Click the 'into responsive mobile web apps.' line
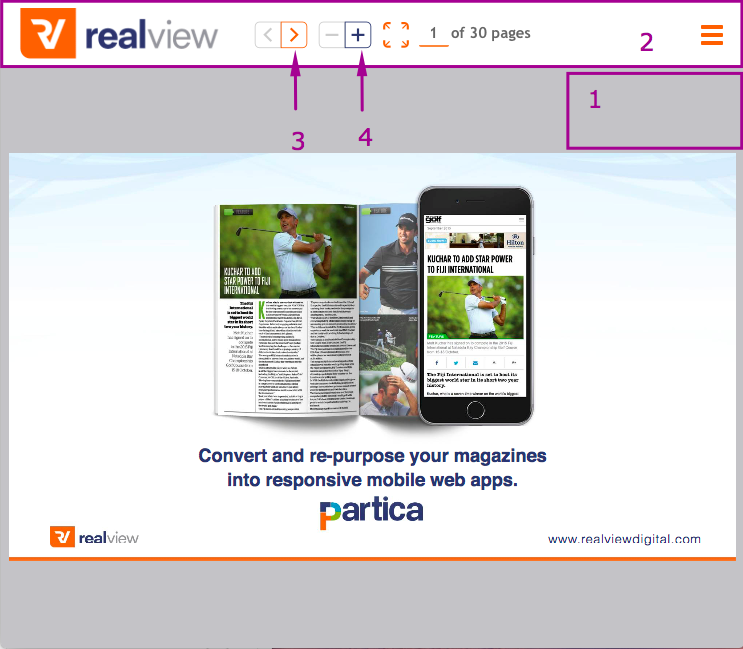Viewport: 743px width, 649px height. click(x=372, y=480)
